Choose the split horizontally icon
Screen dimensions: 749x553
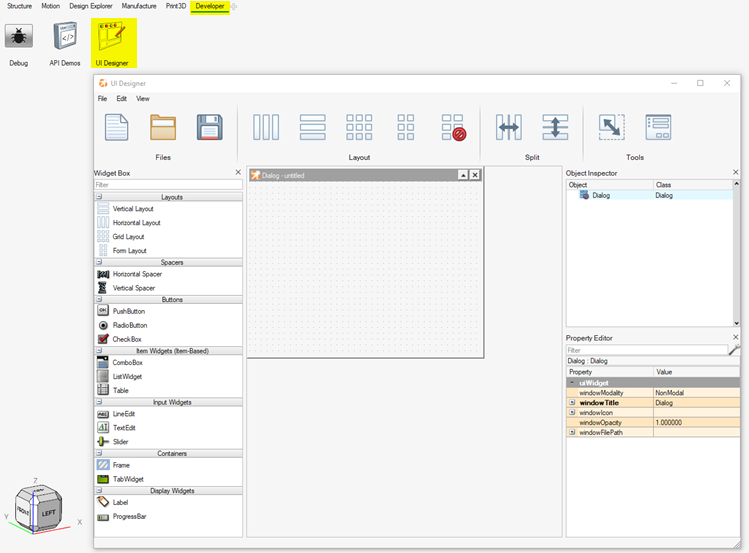click(x=509, y=127)
